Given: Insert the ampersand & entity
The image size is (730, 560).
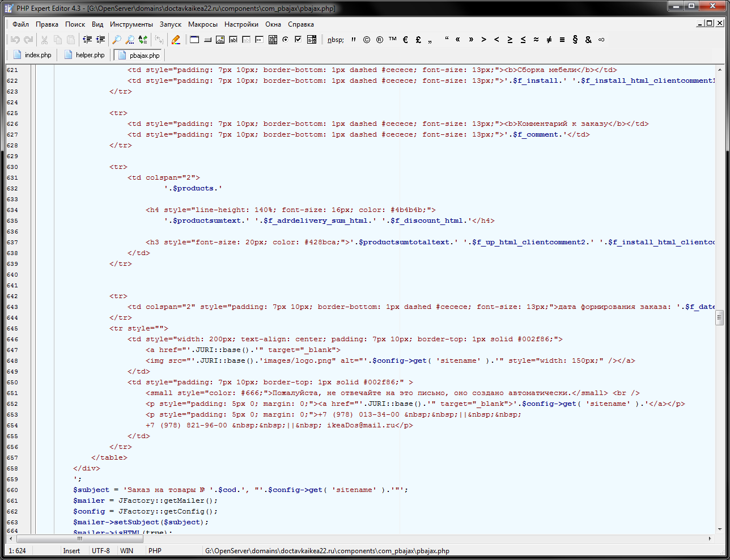Looking at the screenshot, I should coord(588,40).
